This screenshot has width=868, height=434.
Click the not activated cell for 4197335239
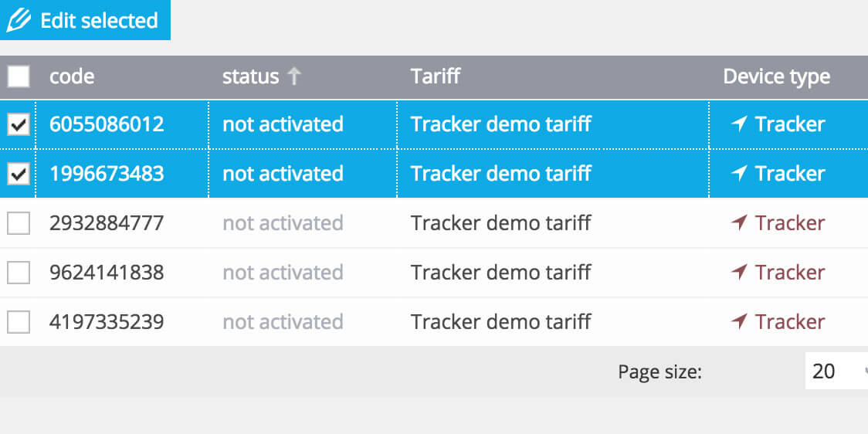[x=283, y=322]
